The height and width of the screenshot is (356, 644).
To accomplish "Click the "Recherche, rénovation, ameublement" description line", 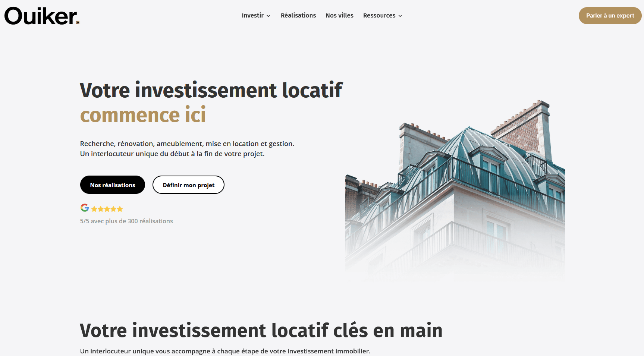I will tap(187, 144).
